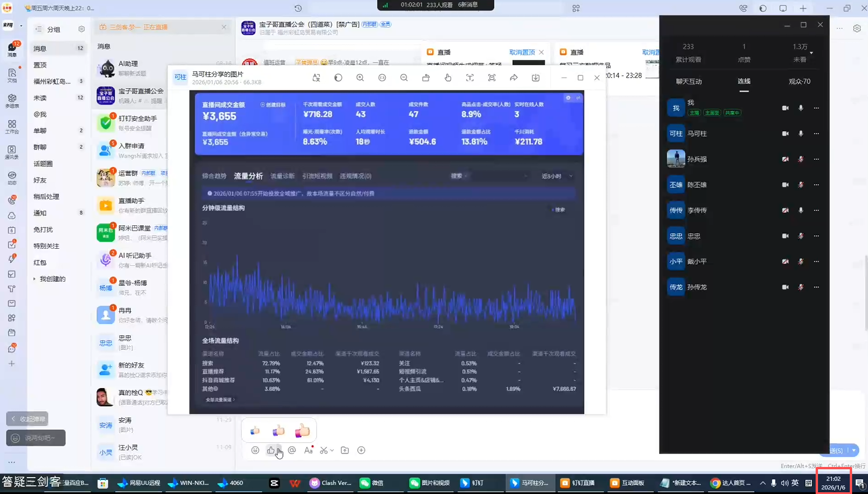Screen dimensions: 868x494
Task: Click 取消置顶 on the 直播 card
Action: 522,52
